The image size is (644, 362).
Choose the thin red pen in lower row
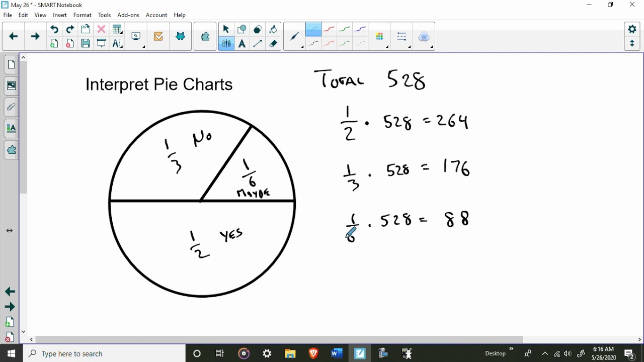[329, 44]
